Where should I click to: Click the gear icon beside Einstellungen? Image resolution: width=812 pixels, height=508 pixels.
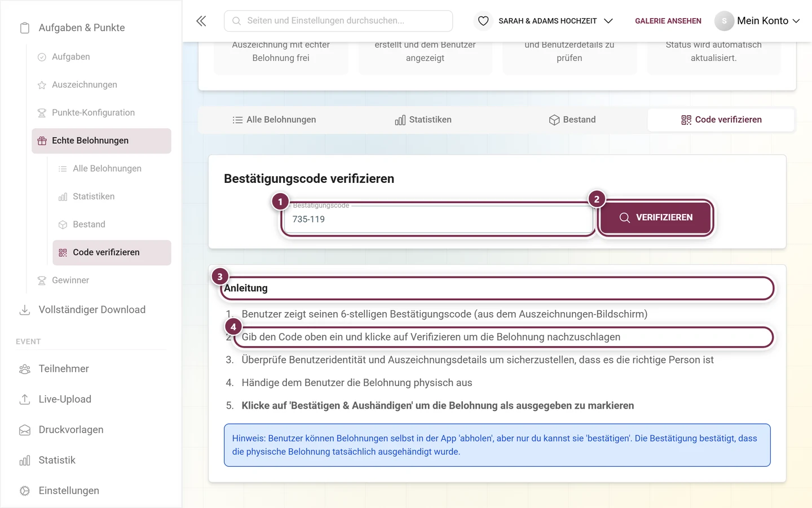25,491
